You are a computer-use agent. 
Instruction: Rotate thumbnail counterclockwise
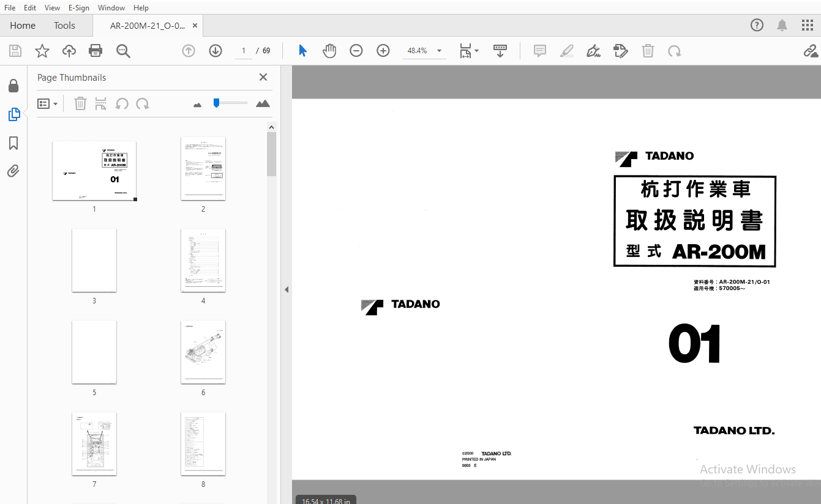122,103
